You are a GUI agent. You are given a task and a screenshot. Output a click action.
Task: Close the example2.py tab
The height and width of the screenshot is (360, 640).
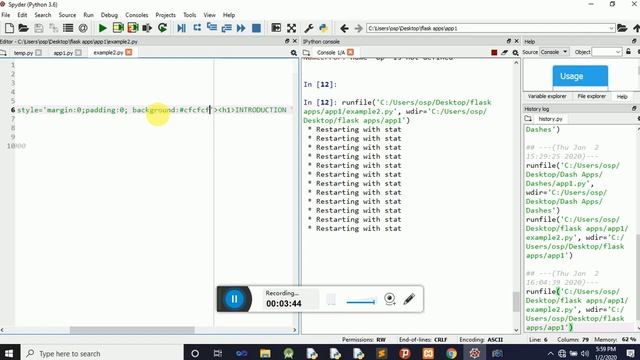[x=129, y=52]
